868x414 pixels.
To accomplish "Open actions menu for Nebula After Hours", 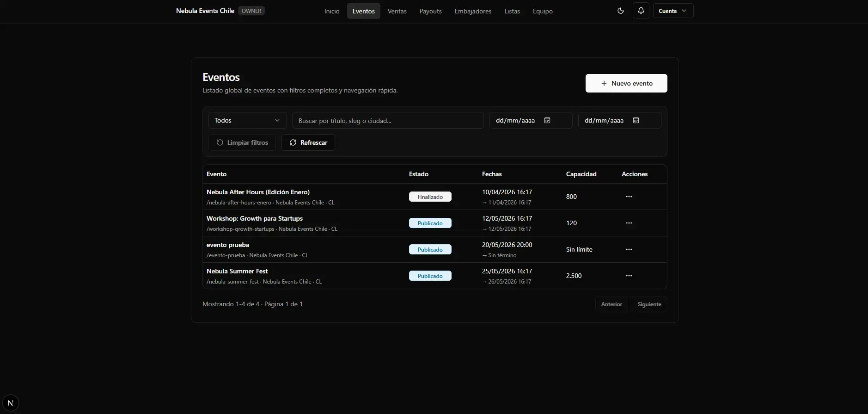I will pos(629,197).
